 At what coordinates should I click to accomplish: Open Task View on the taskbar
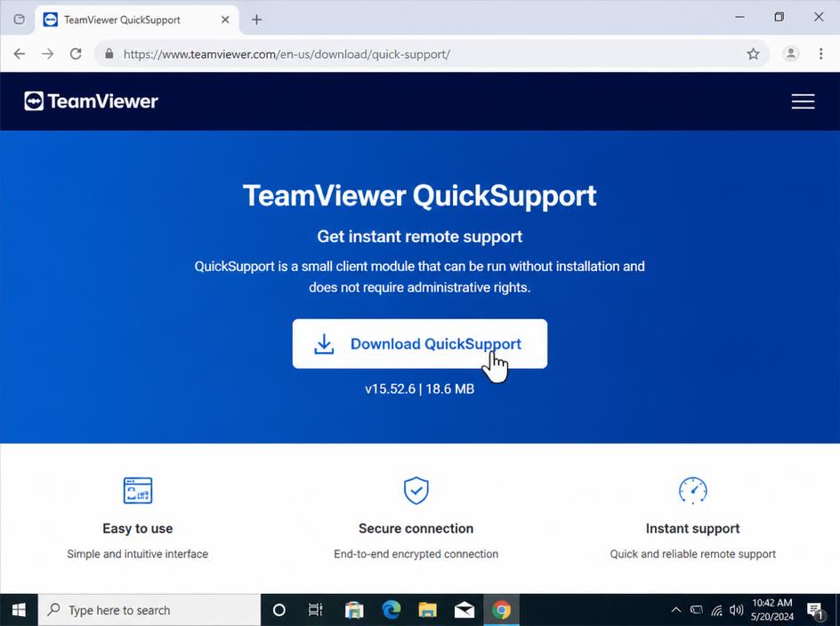click(316, 610)
